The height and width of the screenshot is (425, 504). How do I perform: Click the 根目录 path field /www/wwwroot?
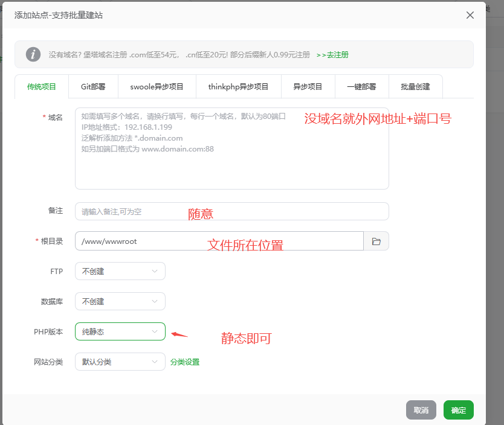(219, 241)
